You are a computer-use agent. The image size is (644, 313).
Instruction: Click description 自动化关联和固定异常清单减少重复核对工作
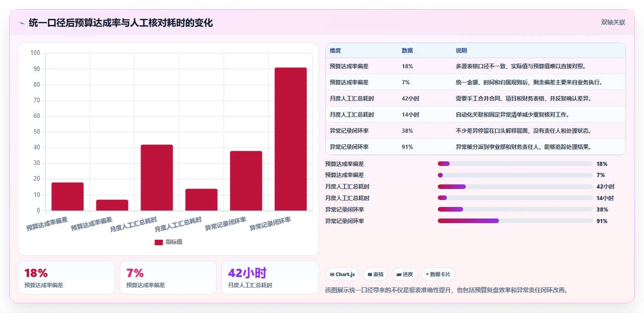pyautogui.click(x=513, y=115)
